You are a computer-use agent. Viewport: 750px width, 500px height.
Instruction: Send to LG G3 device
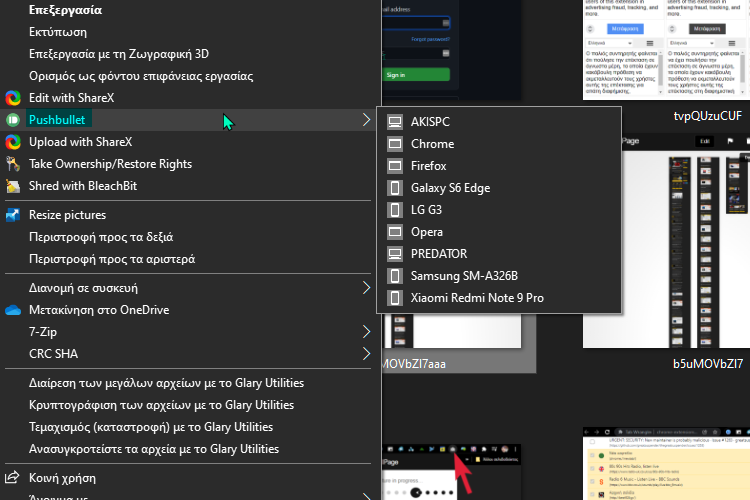[x=499, y=210]
